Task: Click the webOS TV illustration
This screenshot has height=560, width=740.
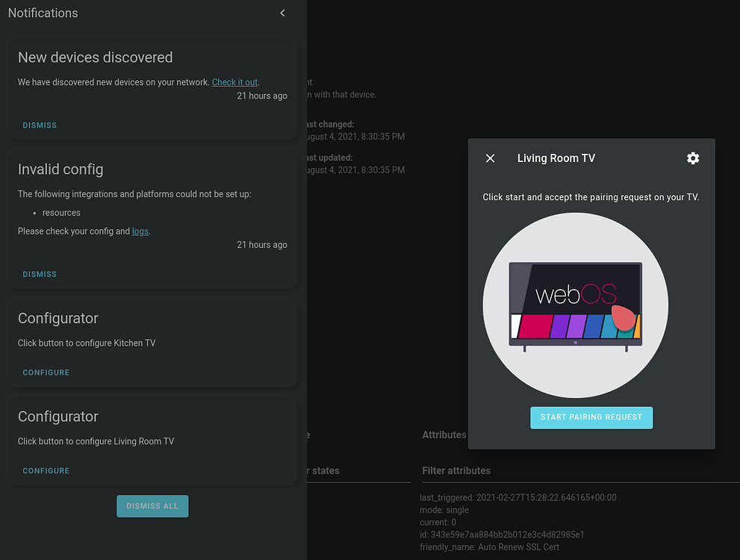Action: [x=575, y=305]
